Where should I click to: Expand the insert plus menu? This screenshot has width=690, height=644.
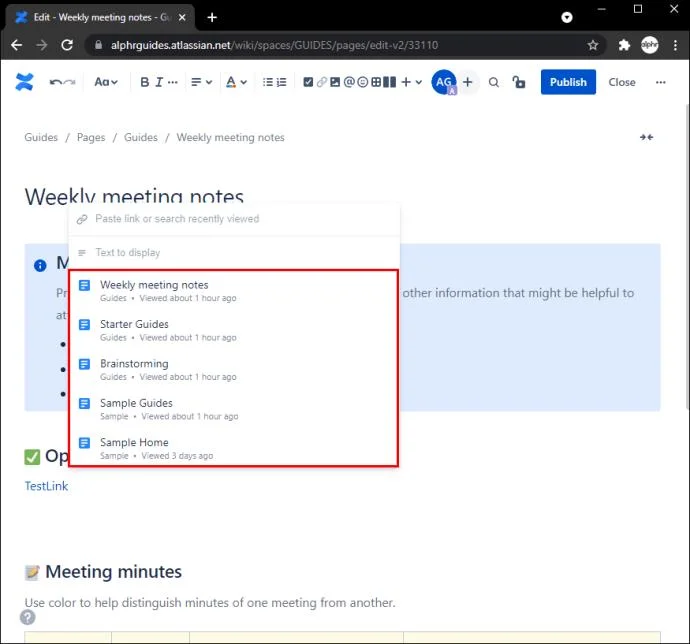(411, 82)
